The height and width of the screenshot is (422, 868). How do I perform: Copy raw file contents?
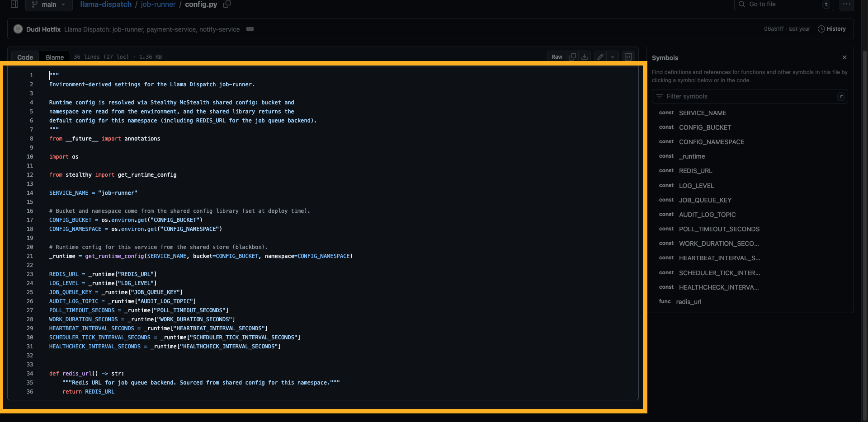572,57
